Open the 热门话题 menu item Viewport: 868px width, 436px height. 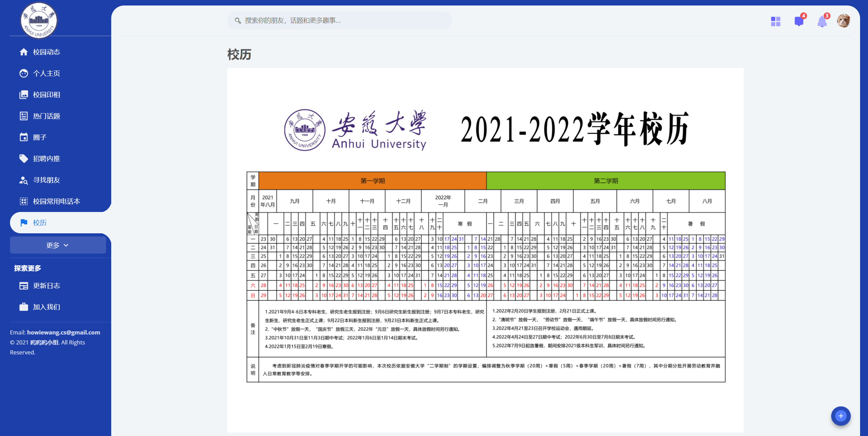point(46,116)
